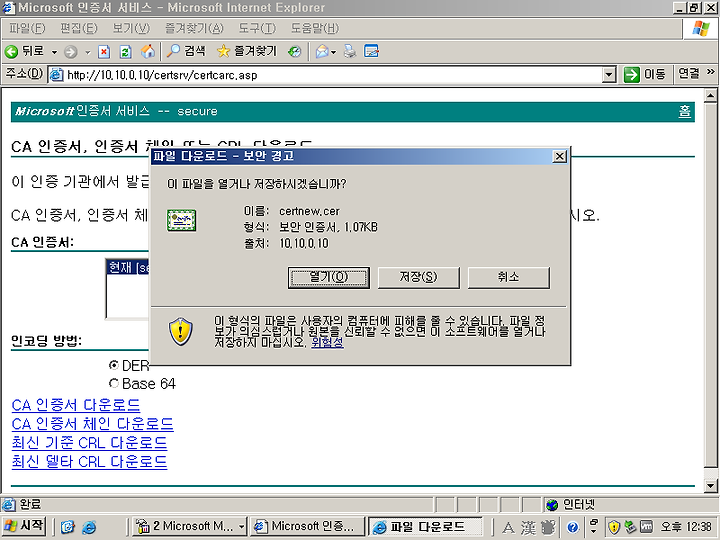Image resolution: width=720 pixels, height=540 pixels.
Task: Click the 漢 hanja conversion icon
Action: [x=528, y=527]
